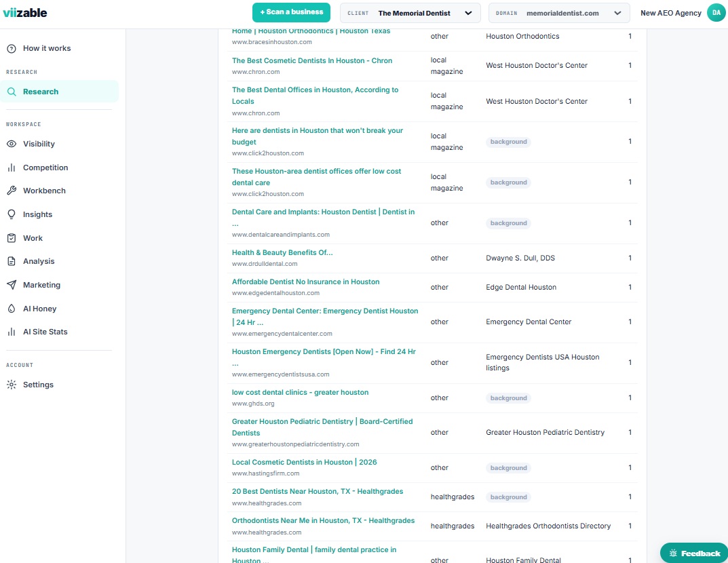Screen dimensions: 728x563
Task: Open dentists that won't break your budget link
Action: 318,136
